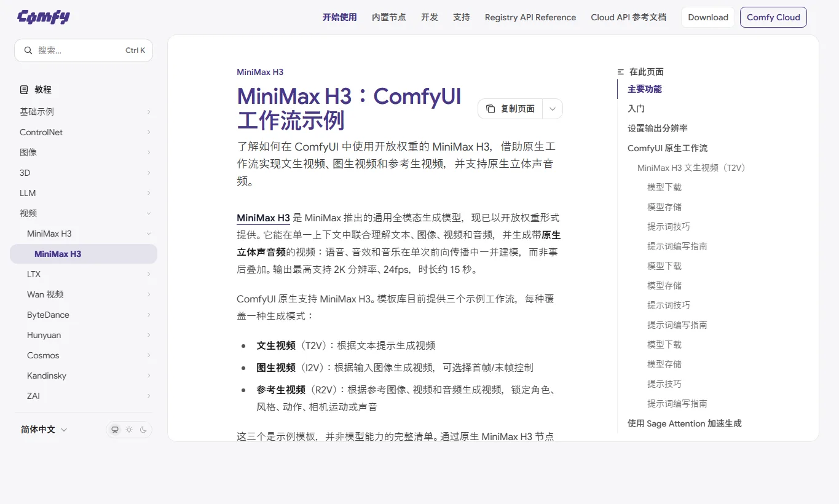The image size is (839, 504).
Task: Select system theme monitor icon
Action: coord(114,430)
